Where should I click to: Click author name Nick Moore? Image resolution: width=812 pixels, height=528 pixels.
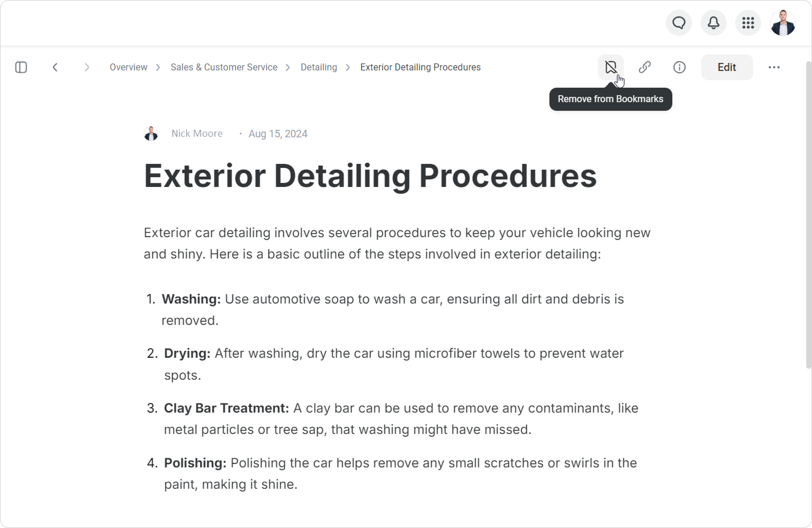[x=197, y=133]
